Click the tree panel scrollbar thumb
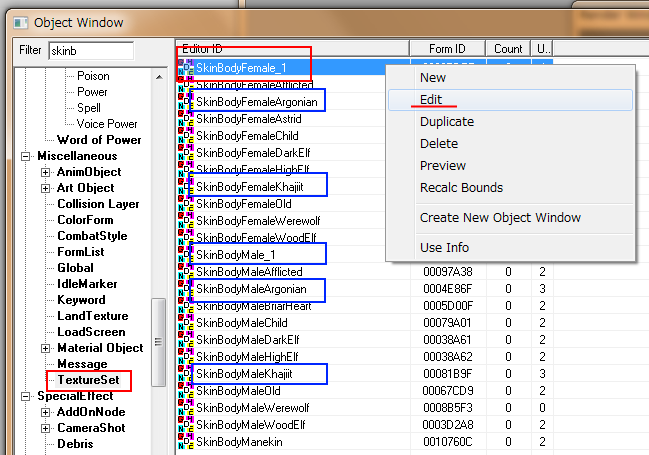Viewport: 649px width, 455px height. pyautogui.click(x=159, y=342)
